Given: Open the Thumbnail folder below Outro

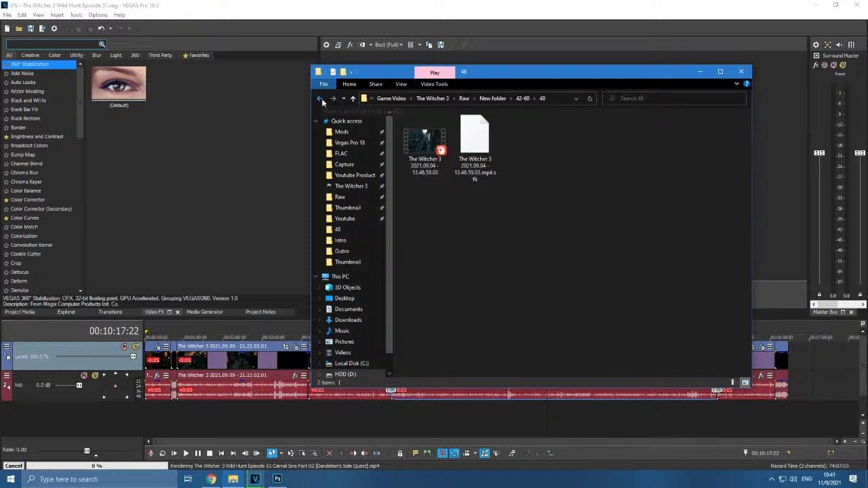Looking at the screenshot, I should pos(347,262).
